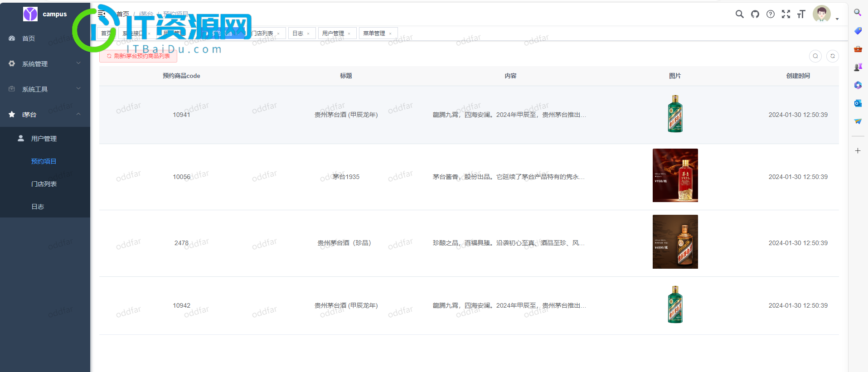
Task: Open browser sidebar chess figures icon
Action: [858, 67]
